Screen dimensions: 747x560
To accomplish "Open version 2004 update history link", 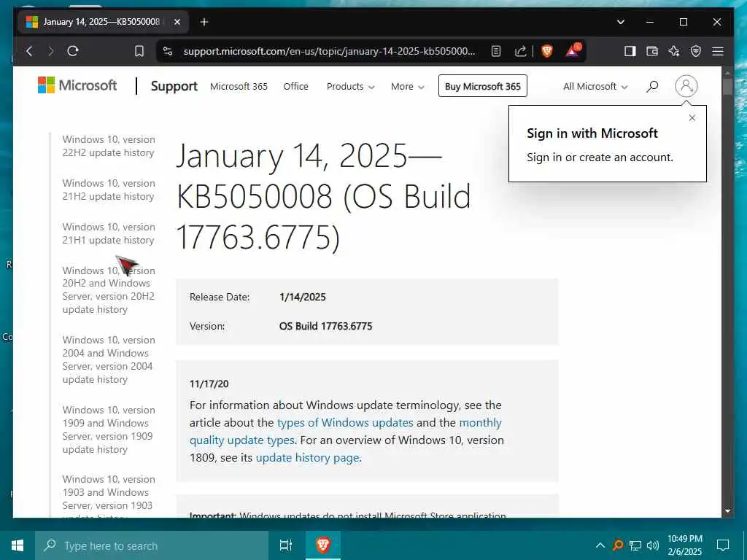I will [x=109, y=359].
